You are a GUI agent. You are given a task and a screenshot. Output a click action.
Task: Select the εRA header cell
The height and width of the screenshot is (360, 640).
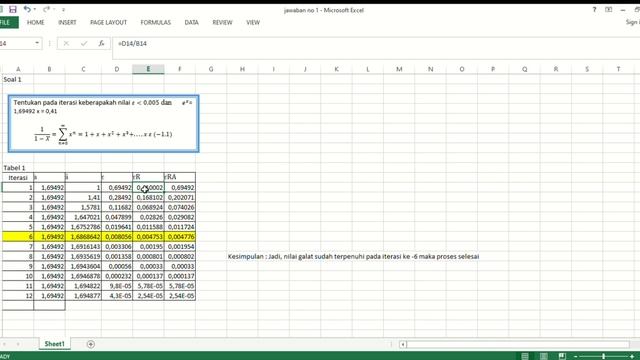coord(180,178)
